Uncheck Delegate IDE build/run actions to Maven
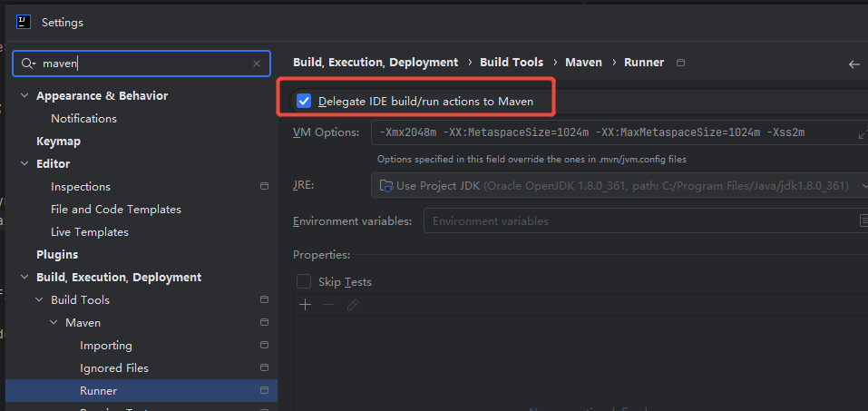The width and height of the screenshot is (868, 411). (303, 102)
